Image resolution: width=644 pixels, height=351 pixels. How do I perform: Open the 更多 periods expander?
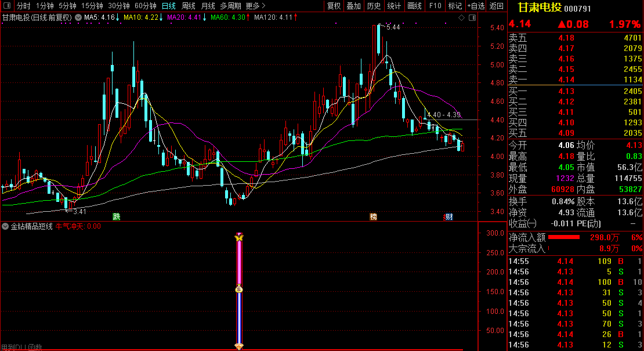(255, 6)
